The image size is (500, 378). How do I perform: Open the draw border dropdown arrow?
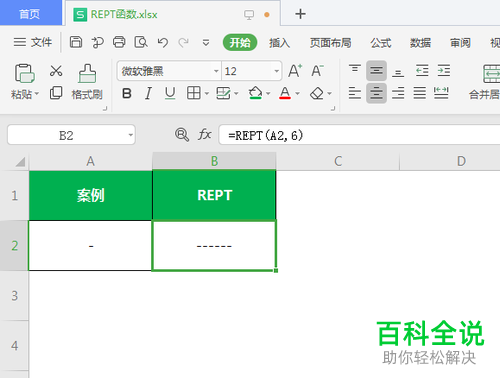pos(236,94)
